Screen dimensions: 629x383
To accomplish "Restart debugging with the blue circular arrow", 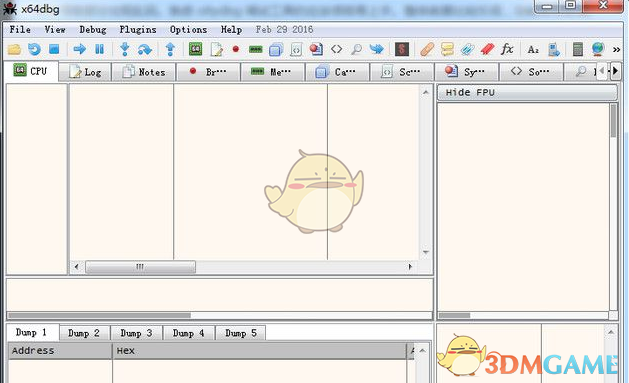I will point(34,50).
